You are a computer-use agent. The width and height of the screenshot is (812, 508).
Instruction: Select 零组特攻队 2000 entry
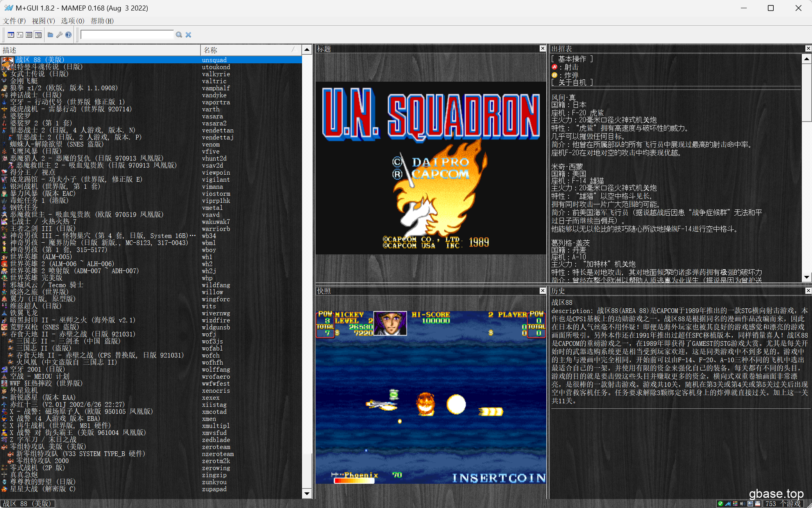point(151,461)
